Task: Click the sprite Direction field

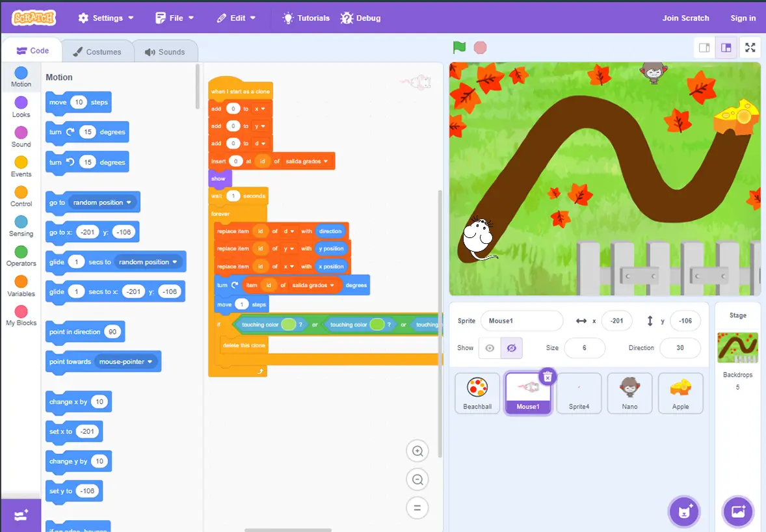Action: 680,348
